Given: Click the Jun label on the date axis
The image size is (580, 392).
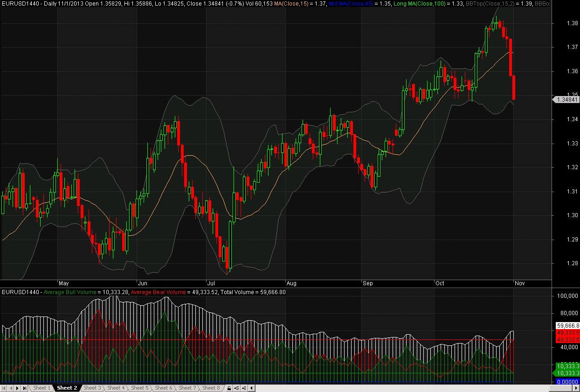Looking at the screenshot, I should (142, 283).
